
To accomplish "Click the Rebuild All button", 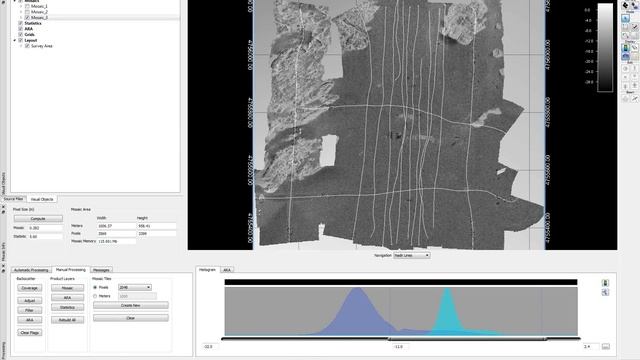I will click(x=67, y=320).
